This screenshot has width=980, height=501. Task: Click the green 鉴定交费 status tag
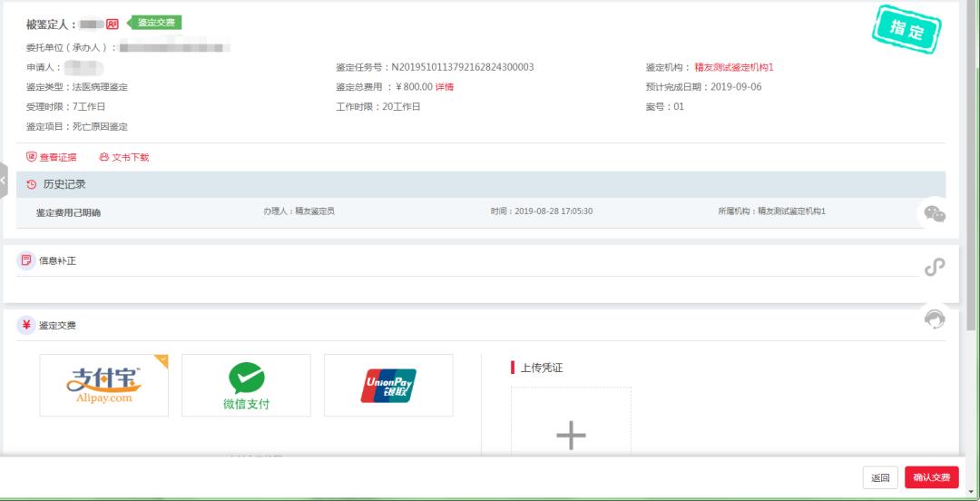[x=158, y=23]
